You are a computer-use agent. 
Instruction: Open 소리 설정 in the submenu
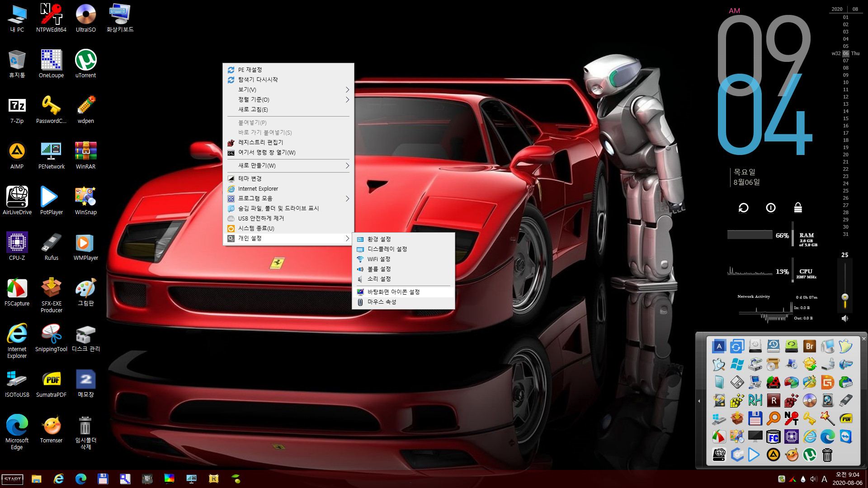(x=403, y=279)
